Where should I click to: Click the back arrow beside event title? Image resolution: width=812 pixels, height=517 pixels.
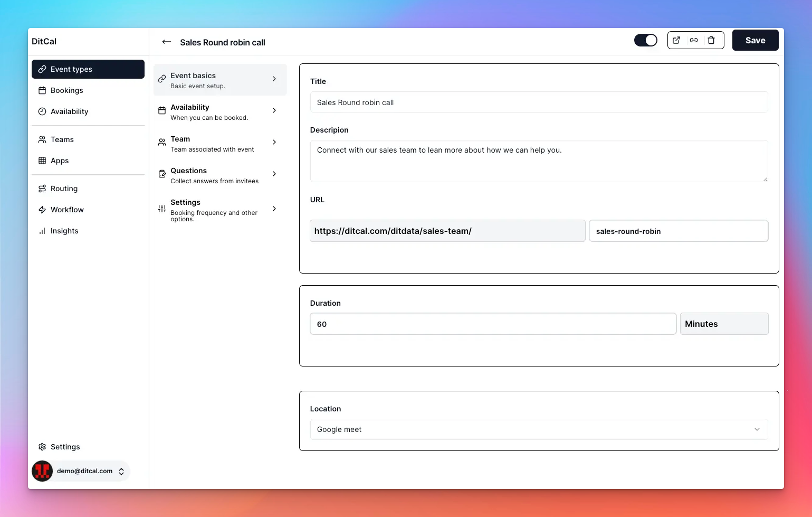(x=166, y=42)
